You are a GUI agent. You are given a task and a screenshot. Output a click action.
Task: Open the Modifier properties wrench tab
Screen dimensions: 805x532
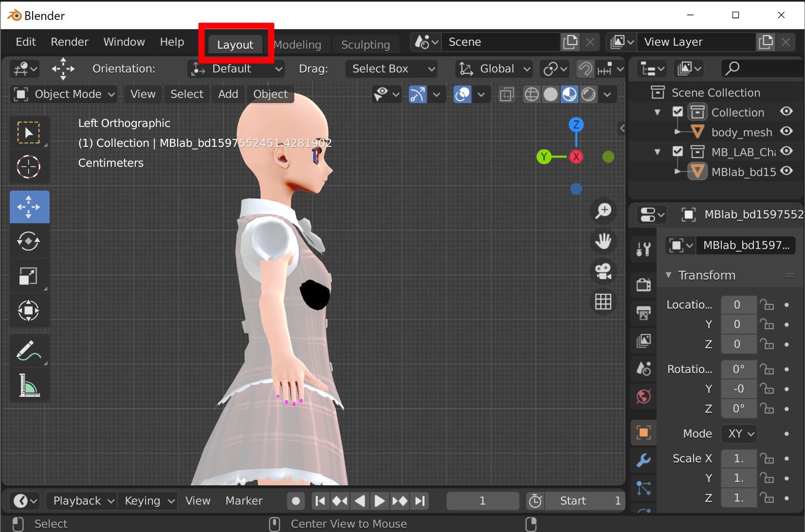tap(643, 460)
